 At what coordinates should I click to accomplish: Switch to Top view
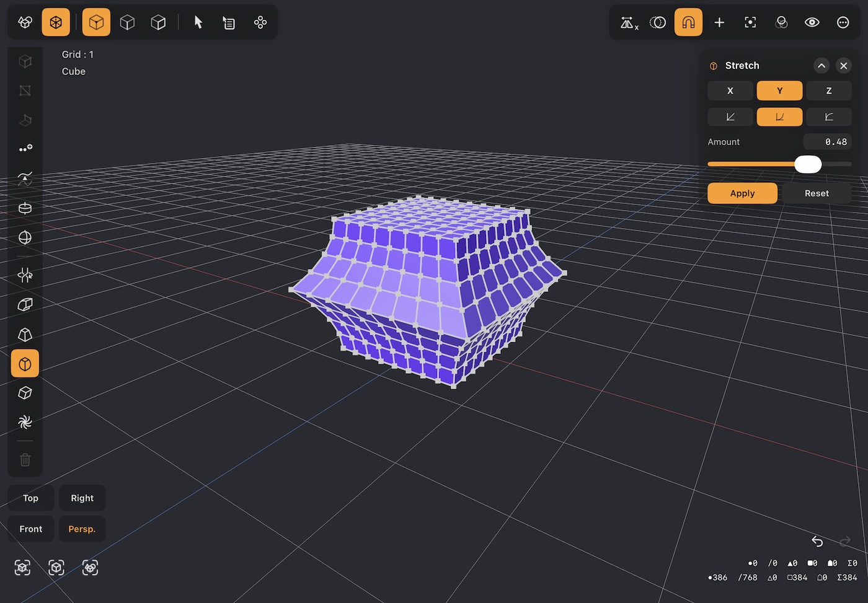(31, 498)
